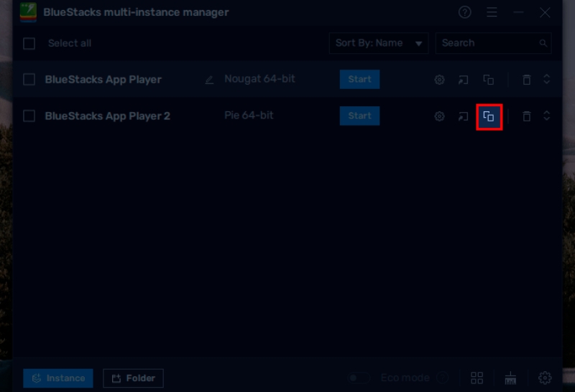Create desktop shortcut for BlueStacks App Player 2
Screen dimensions: 575x392
point(463,116)
